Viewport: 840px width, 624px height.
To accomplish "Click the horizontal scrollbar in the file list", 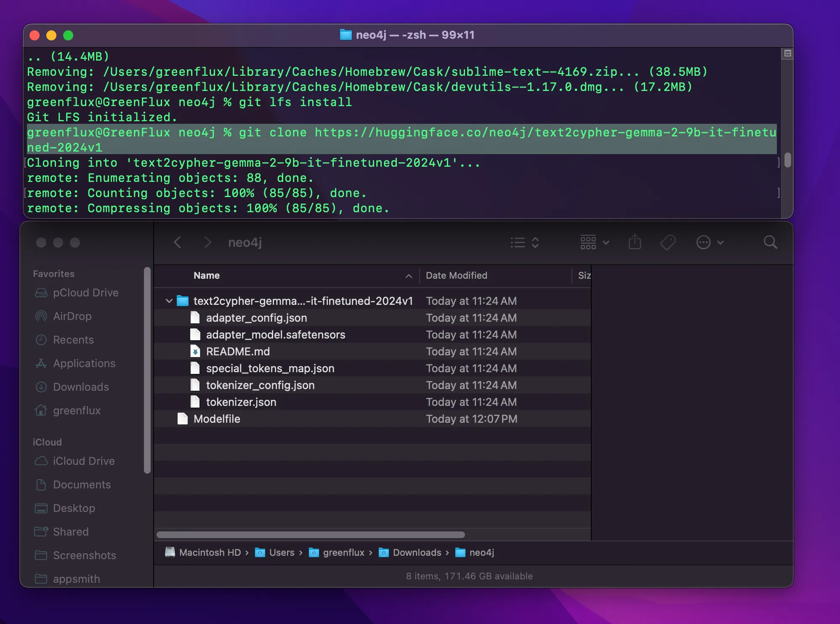I will pyautogui.click(x=311, y=535).
